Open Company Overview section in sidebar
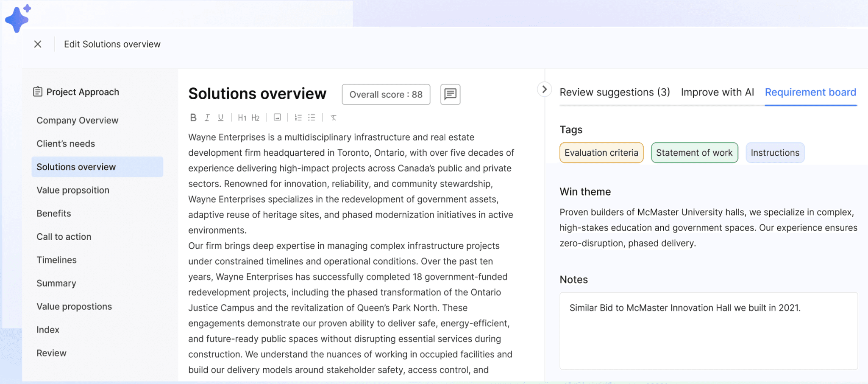The height and width of the screenshot is (384, 868). pos(78,121)
